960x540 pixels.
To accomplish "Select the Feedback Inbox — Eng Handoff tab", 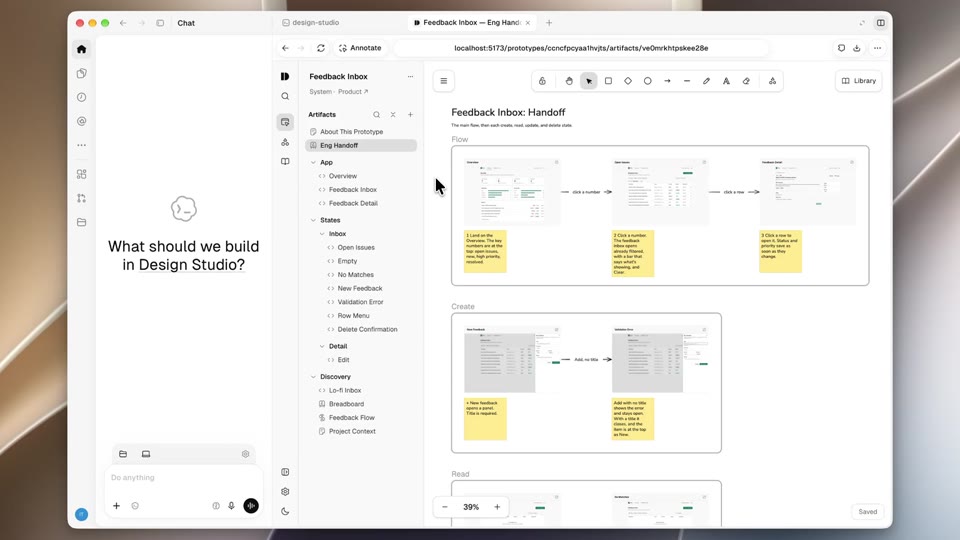I will 471,23.
